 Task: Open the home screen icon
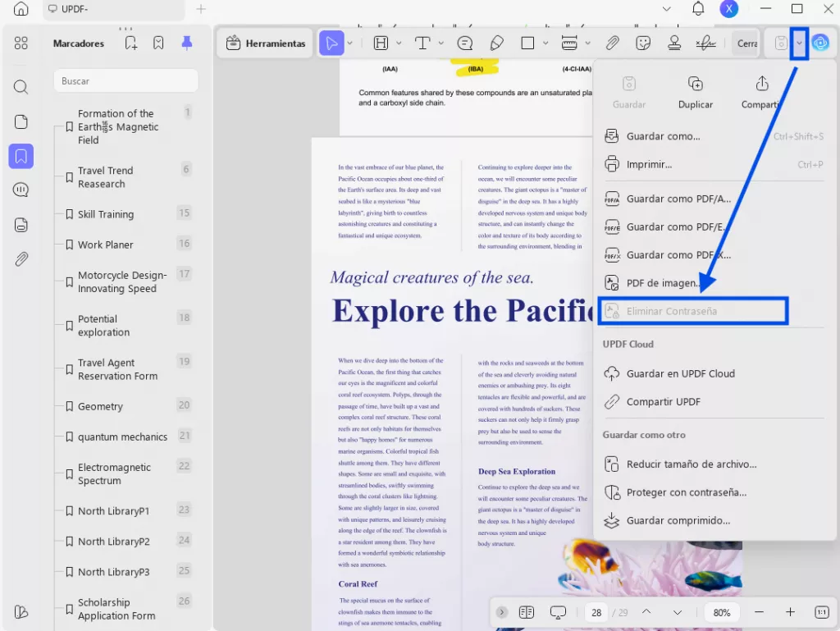21,8
